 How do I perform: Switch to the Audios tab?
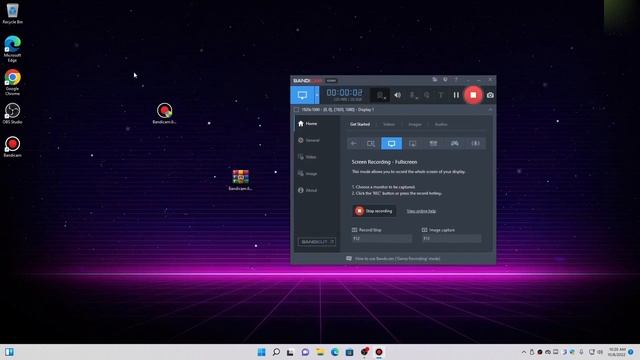[x=441, y=124]
